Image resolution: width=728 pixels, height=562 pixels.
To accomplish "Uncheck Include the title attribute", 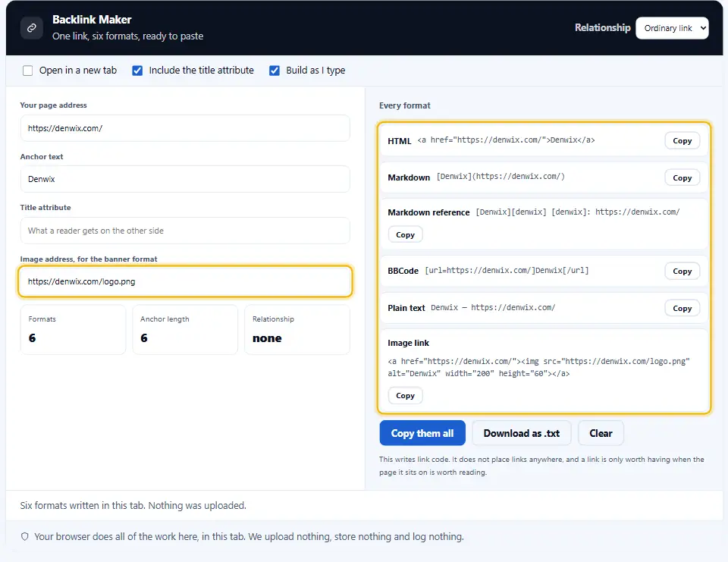I will (137, 71).
